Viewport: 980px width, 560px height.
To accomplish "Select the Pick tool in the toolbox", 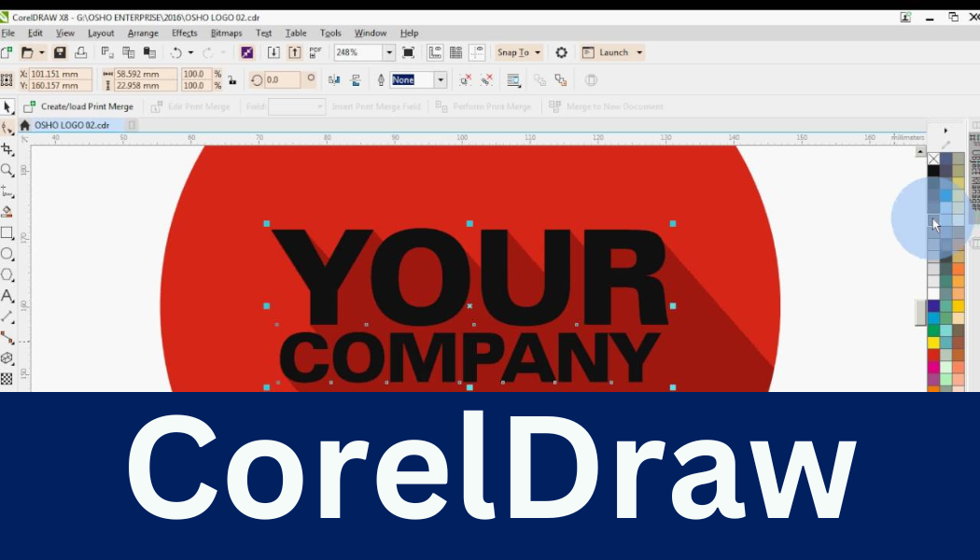I will click(7, 106).
